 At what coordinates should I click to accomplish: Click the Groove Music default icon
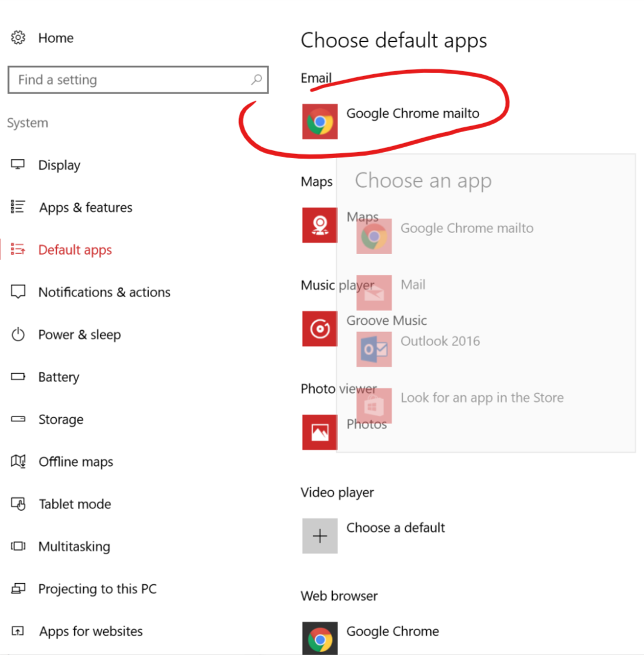(319, 329)
